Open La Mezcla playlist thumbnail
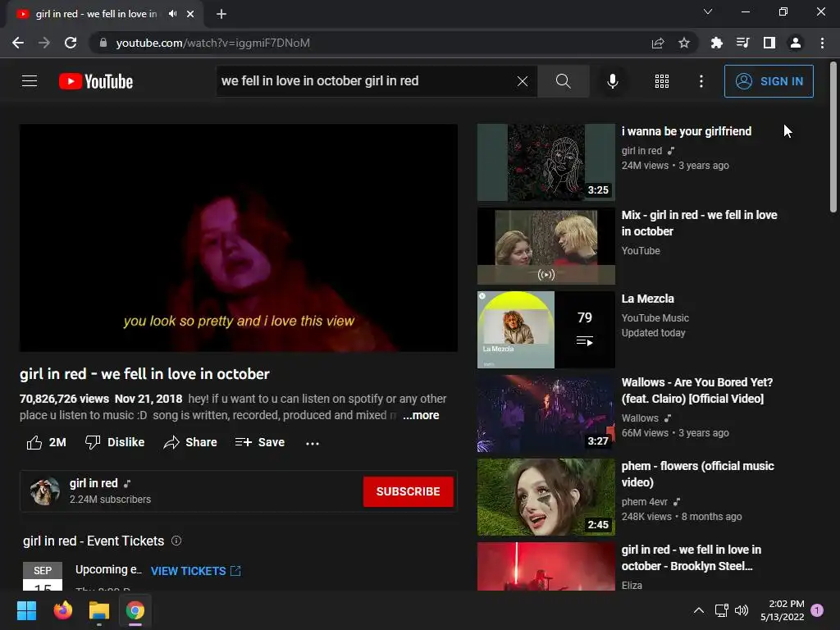Image resolution: width=840 pixels, height=630 pixels. 546,330
